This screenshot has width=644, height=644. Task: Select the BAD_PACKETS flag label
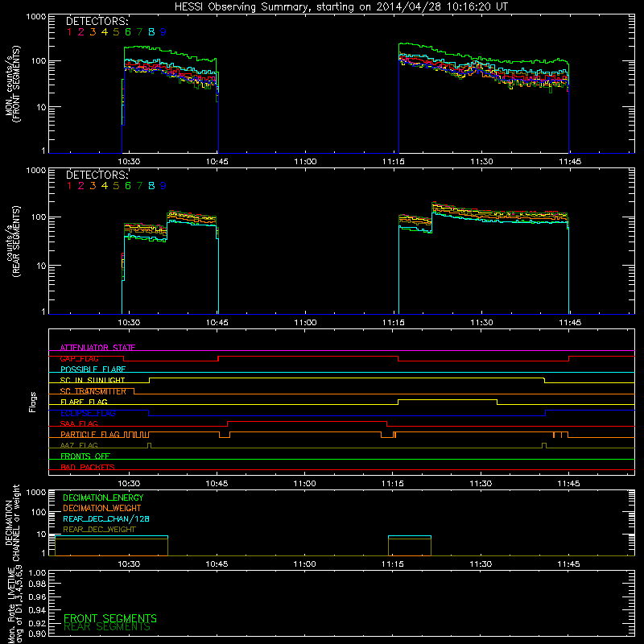tap(88, 468)
